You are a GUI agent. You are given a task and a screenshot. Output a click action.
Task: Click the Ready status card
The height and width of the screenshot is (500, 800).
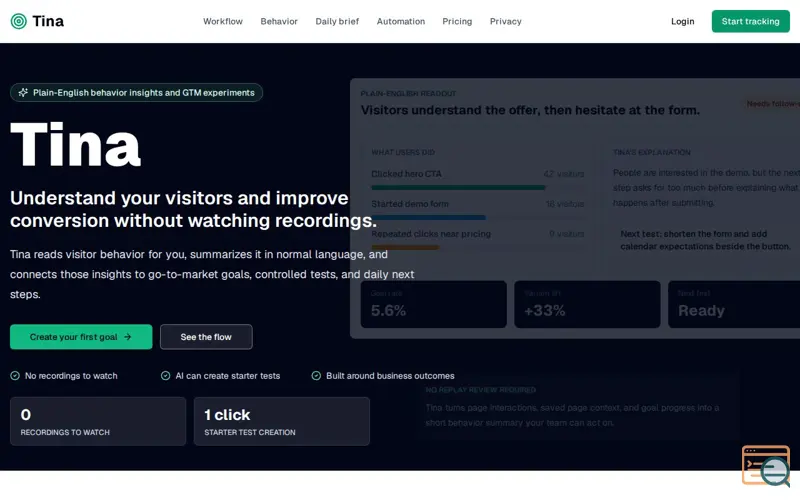(x=734, y=304)
